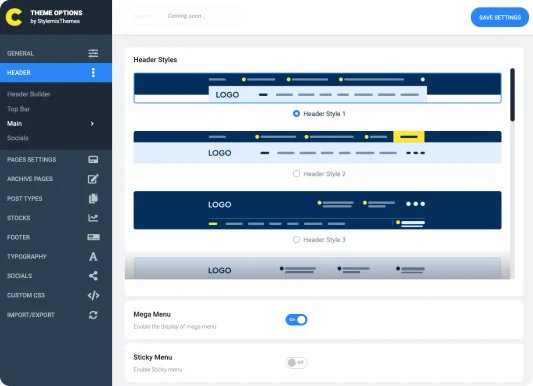Click the Socials share icon
Image resolution: width=533 pixels, height=386 pixels.
tap(93, 276)
